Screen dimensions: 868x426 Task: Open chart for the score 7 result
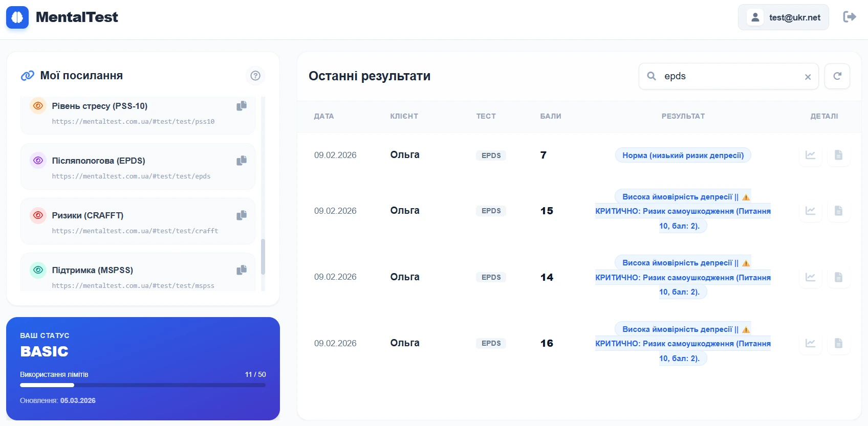[811, 155]
